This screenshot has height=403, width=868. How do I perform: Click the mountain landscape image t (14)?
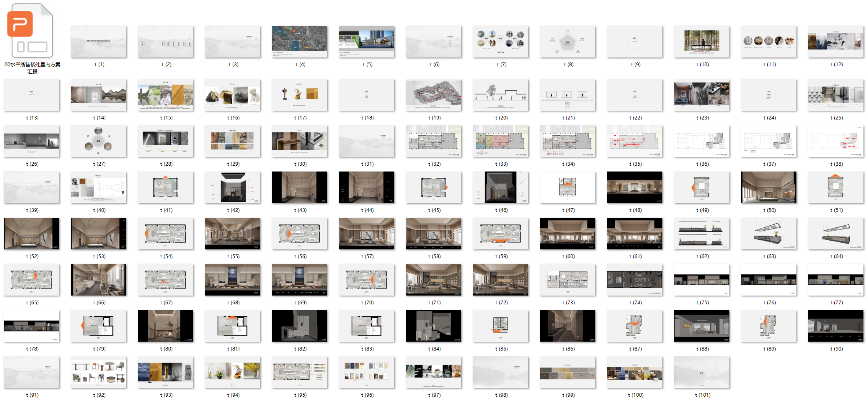pyautogui.click(x=98, y=95)
